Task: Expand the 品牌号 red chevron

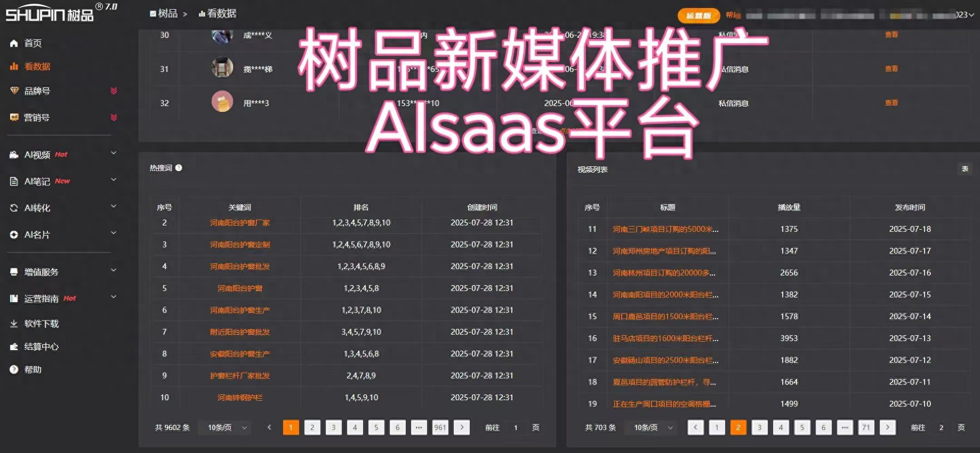Action: click(114, 91)
